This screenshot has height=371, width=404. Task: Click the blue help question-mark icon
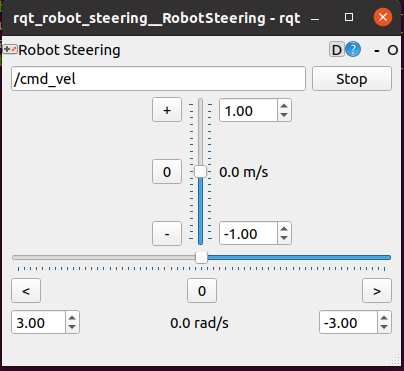(x=353, y=50)
